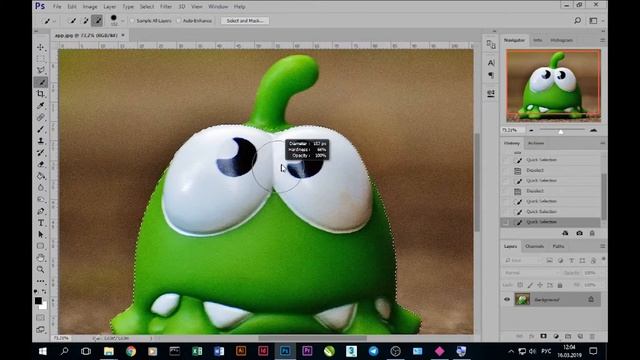640x360 pixels.
Task: Select the Zoom magnifier tool in toolbar
Action: click(40, 269)
